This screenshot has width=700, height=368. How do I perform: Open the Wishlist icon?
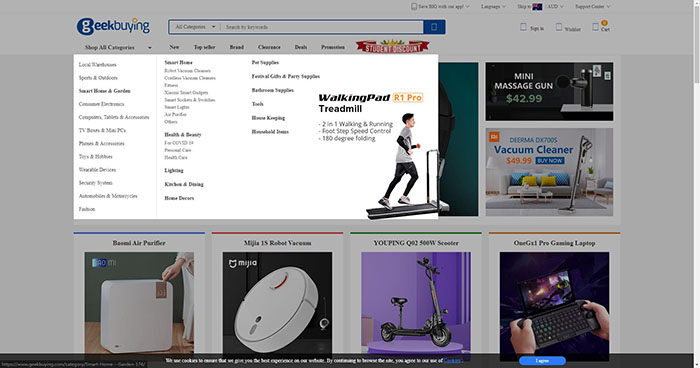558,27
